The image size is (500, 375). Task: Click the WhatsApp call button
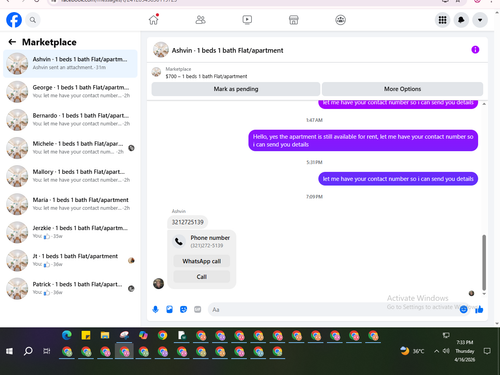pyautogui.click(x=202, y=261)
